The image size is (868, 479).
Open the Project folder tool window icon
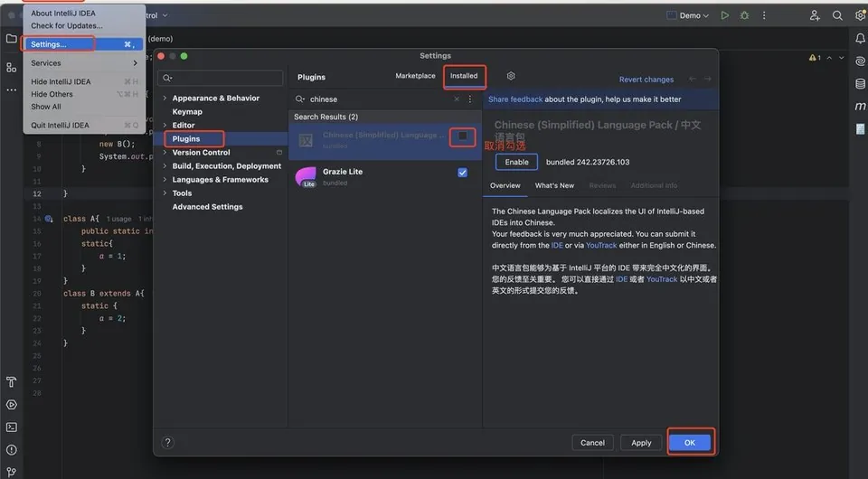[x=11, y=39]
